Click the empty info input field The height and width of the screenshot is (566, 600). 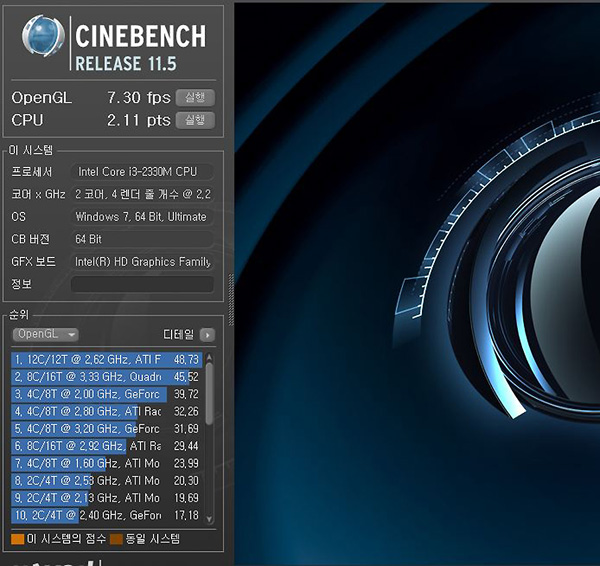142,284
